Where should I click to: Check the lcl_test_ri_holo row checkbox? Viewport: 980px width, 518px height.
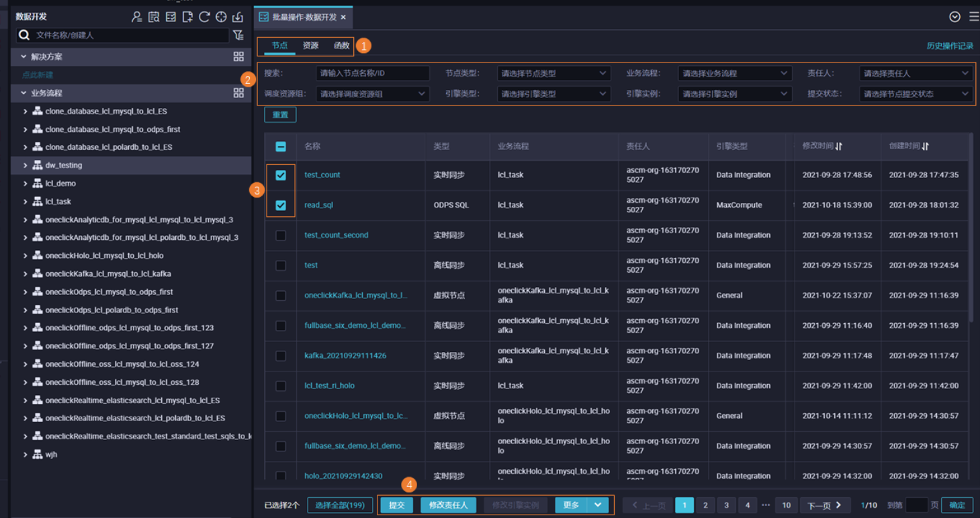[x=281, y=386]
